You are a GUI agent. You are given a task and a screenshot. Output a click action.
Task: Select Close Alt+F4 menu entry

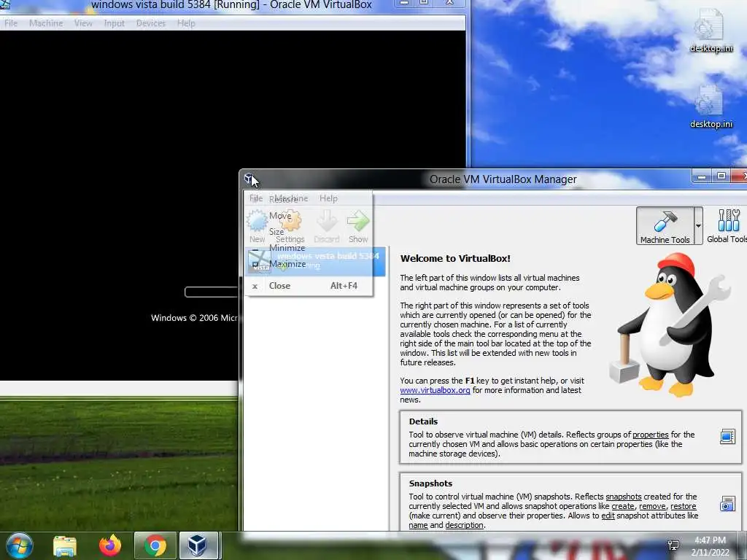309,286
